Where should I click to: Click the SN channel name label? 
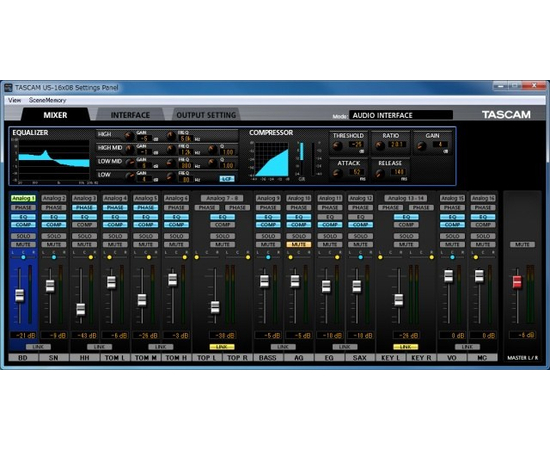point(54,358)
